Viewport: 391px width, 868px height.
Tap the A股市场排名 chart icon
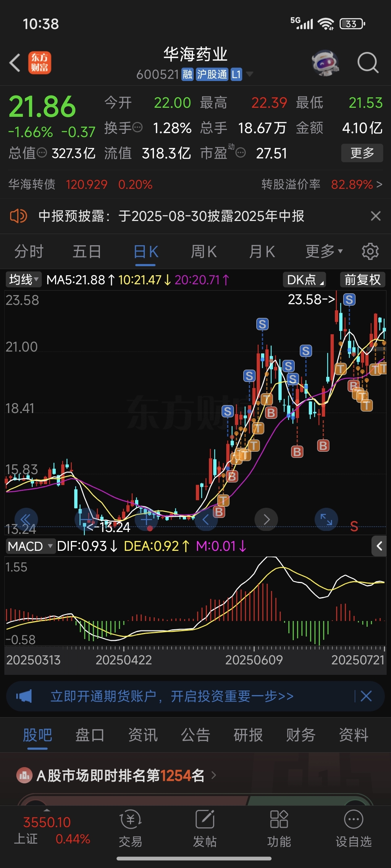click(x=24, y=775)
